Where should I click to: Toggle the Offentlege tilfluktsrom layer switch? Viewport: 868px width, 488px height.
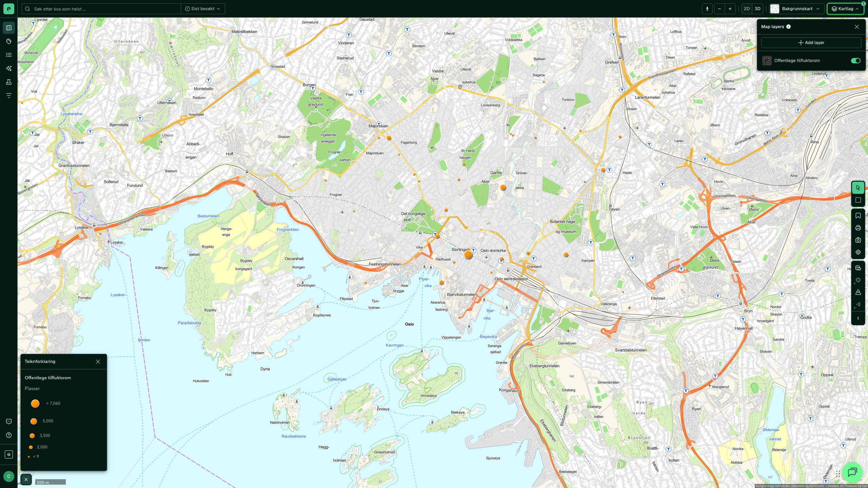coord(855,61)
